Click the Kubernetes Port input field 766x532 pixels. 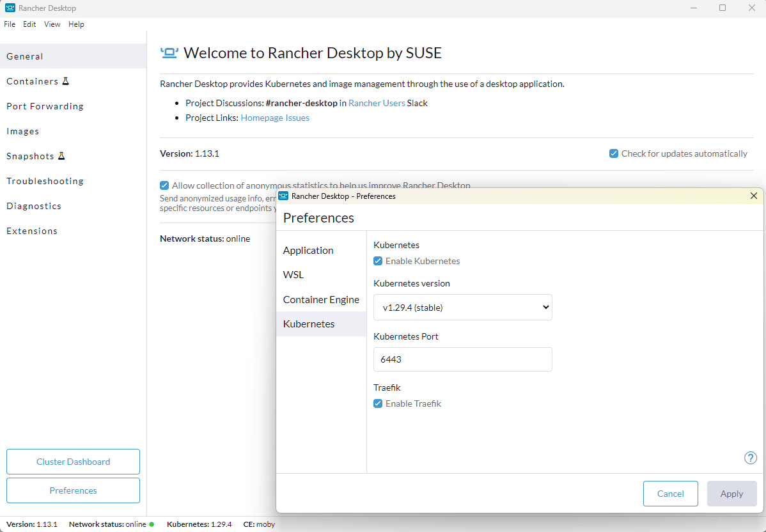(x=463, y=359)
